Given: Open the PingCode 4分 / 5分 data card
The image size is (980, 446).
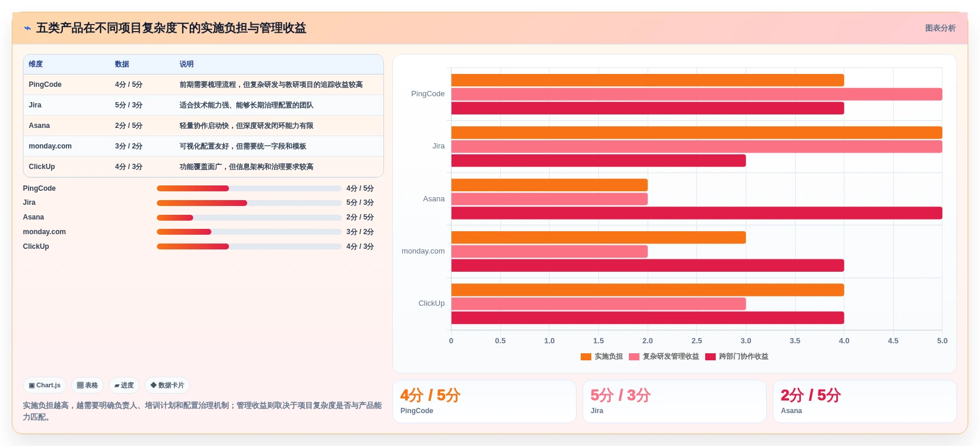Looking at the screenshot, I should (484, 401).
